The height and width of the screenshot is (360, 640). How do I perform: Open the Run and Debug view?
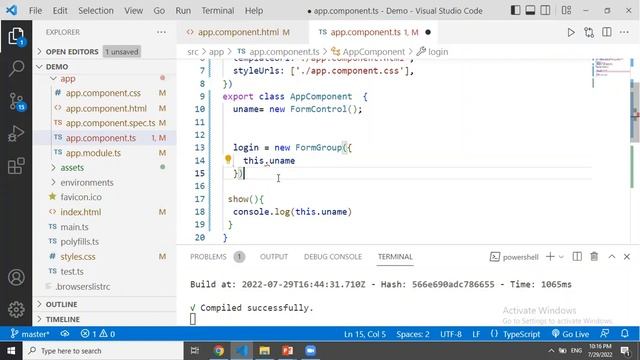pos(16,133)
